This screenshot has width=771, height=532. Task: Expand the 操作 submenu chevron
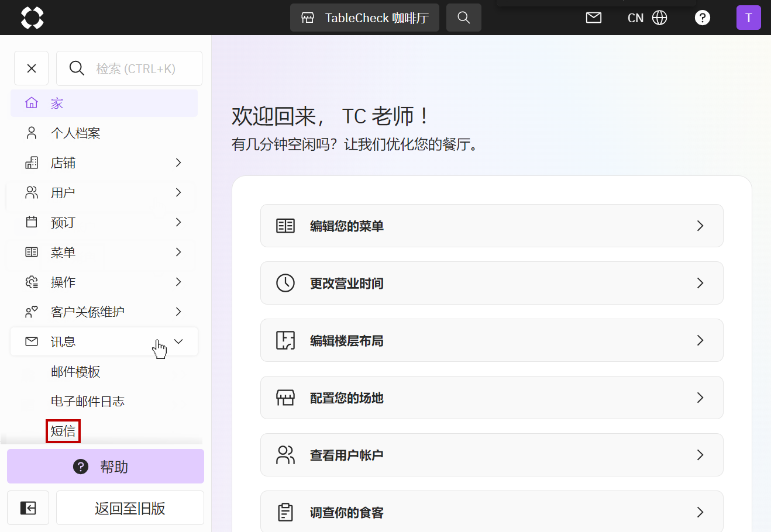(178, 282)
